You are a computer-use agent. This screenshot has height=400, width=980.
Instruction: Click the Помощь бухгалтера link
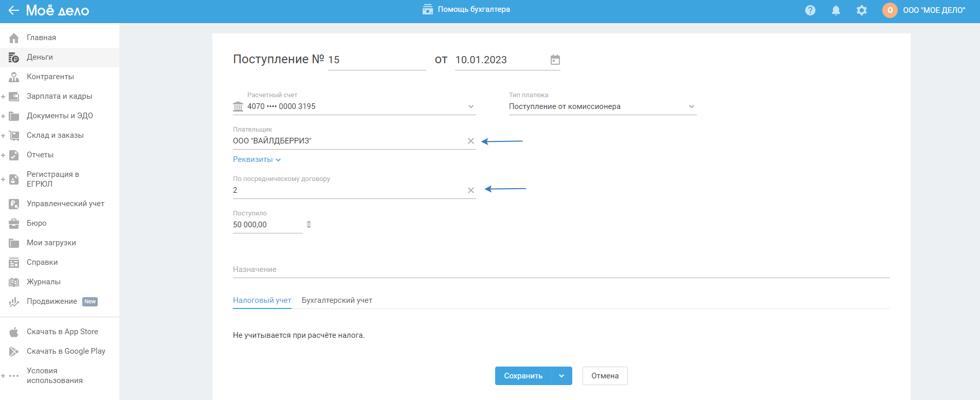(474, 9)
